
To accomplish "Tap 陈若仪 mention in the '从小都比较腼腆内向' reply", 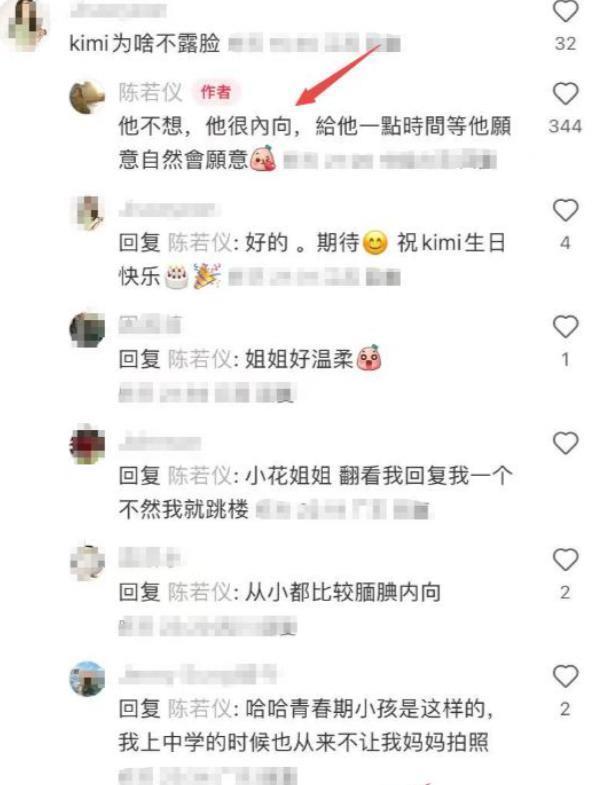I will 199,592.
